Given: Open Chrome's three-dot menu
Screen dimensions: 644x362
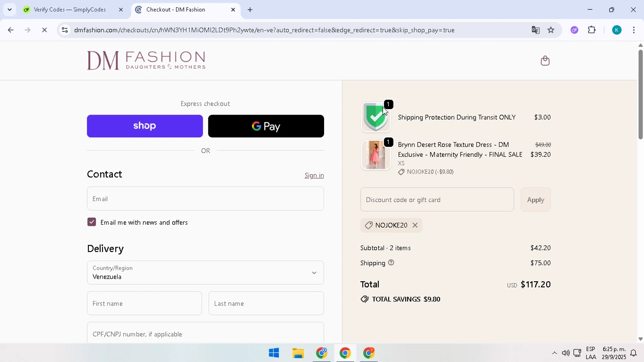Looking at the screenshot, I should pyautogui.click(x=634, y=30).
